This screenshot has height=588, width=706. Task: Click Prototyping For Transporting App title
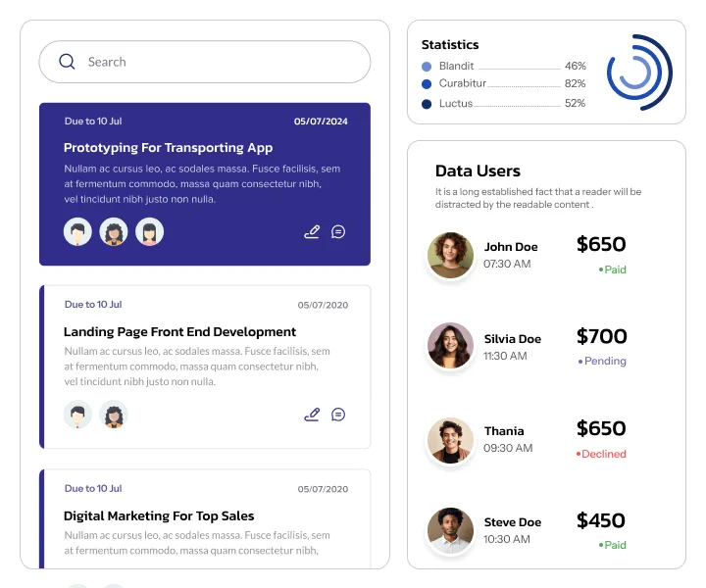coord(168,148)
